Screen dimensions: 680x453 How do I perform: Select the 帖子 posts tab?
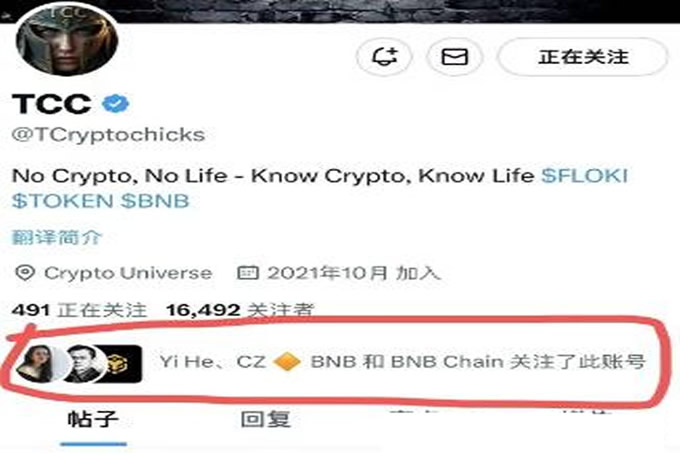pos(93,419)
